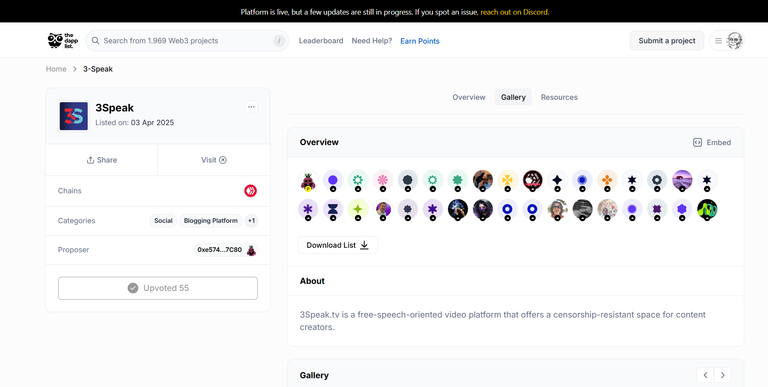The height and width of the screenshot is (387, 768).
Task: Click the orange clover upvoter avatar
Action: [607, 180]
